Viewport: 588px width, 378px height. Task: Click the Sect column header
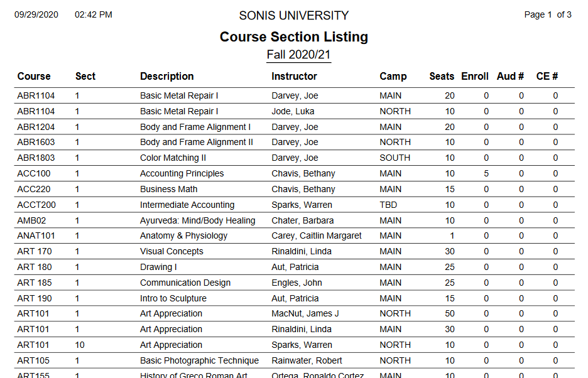coord(85,77)
